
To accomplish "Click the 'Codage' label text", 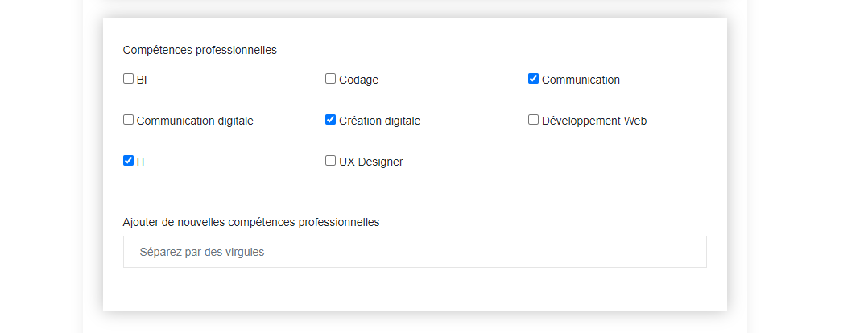I will [358, 80].
